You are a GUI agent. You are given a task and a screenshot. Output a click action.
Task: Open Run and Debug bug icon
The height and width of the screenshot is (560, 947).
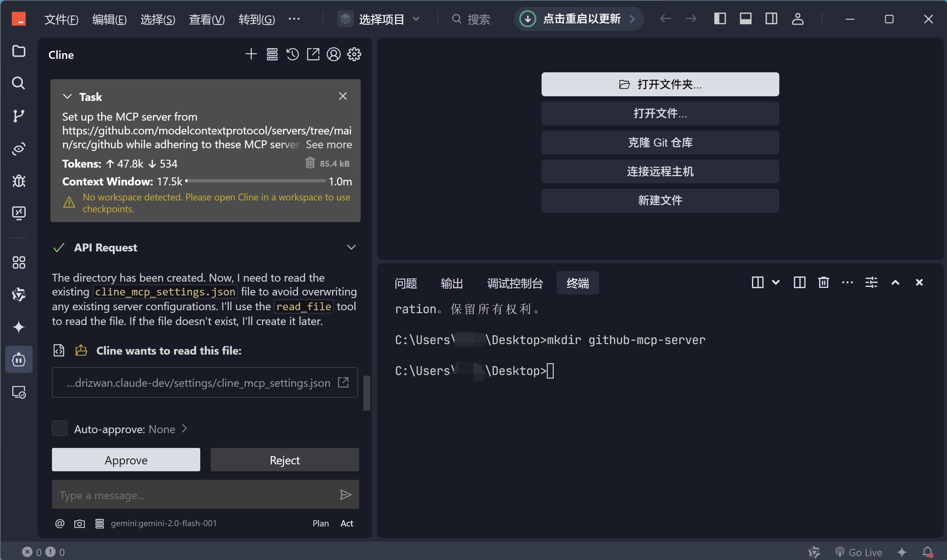(x=18, y=181)
